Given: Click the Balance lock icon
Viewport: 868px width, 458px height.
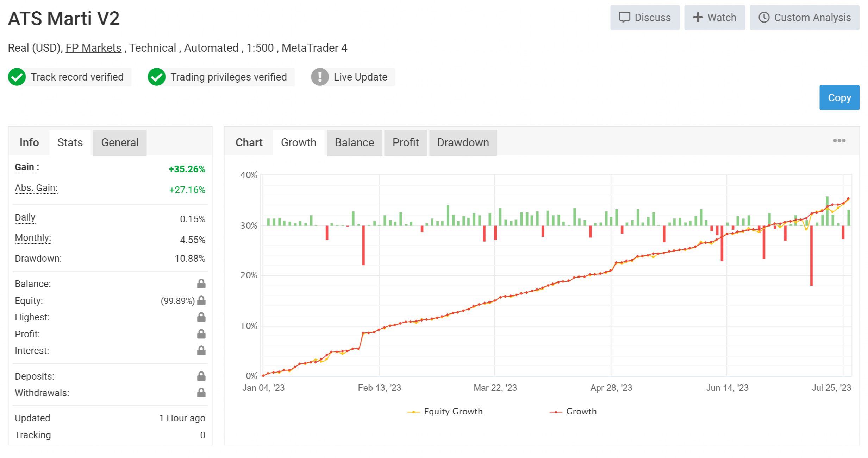Looking at the screenshot, I should [x=201, y=284].
